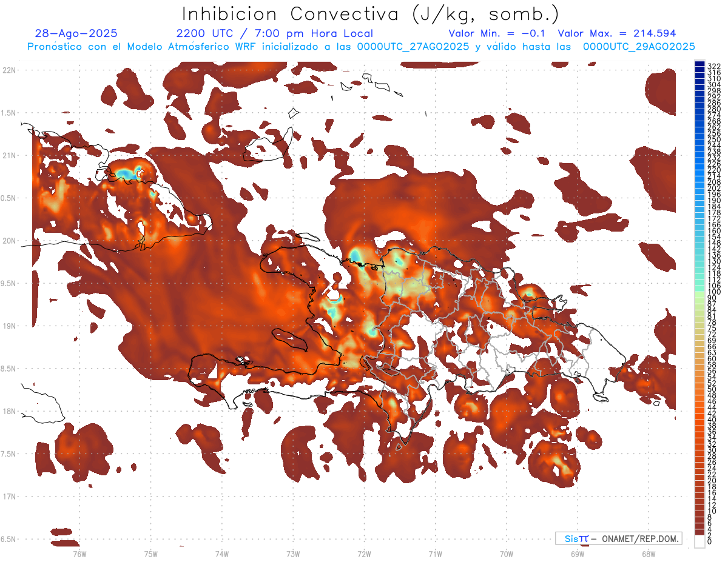
Task: Click the '72W' longitude label
Action: (x=364, y=554)
